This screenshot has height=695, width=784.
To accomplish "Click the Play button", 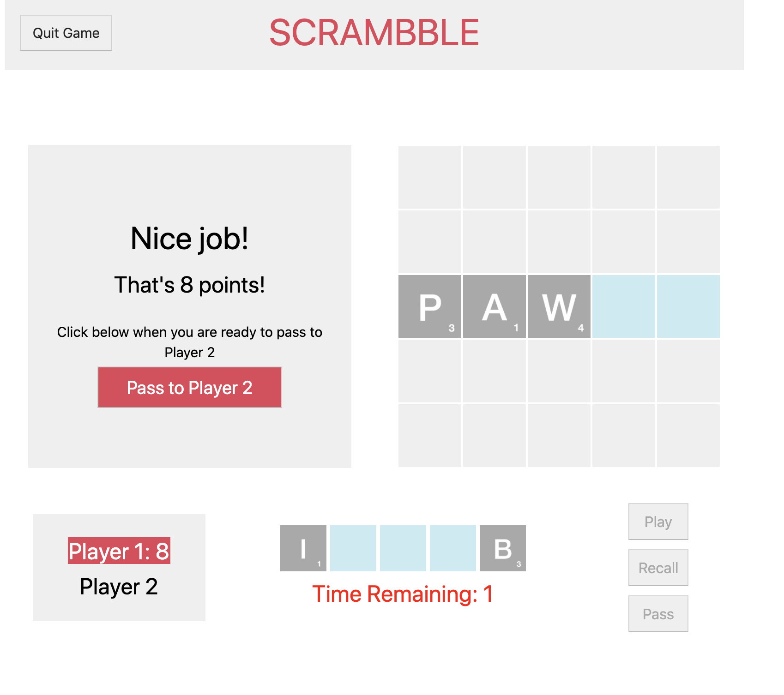I will click(658, 521).
